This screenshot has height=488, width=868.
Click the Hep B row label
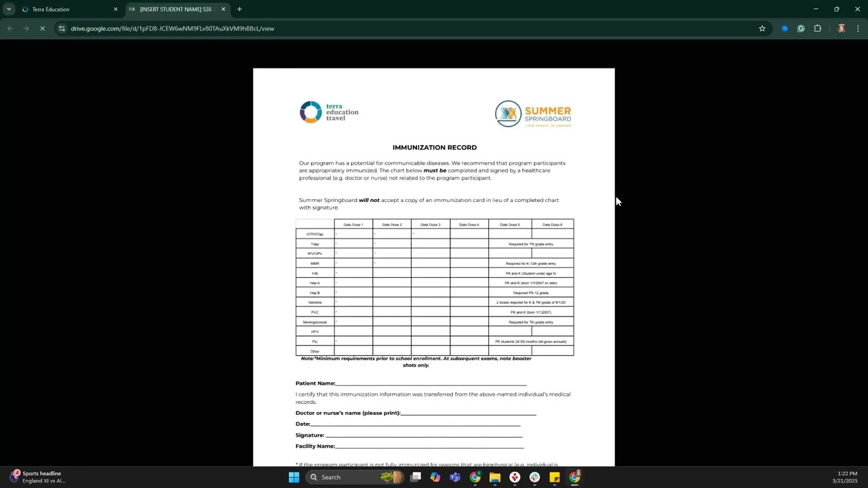click(315, 293)
